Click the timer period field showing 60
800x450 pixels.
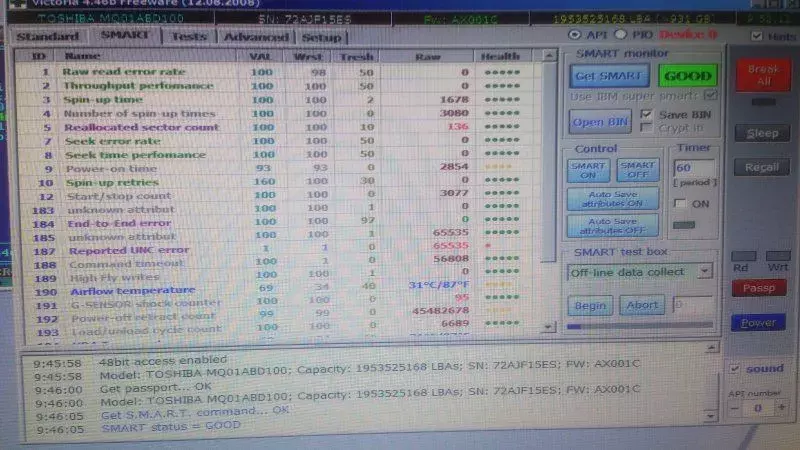pos(694,168)
